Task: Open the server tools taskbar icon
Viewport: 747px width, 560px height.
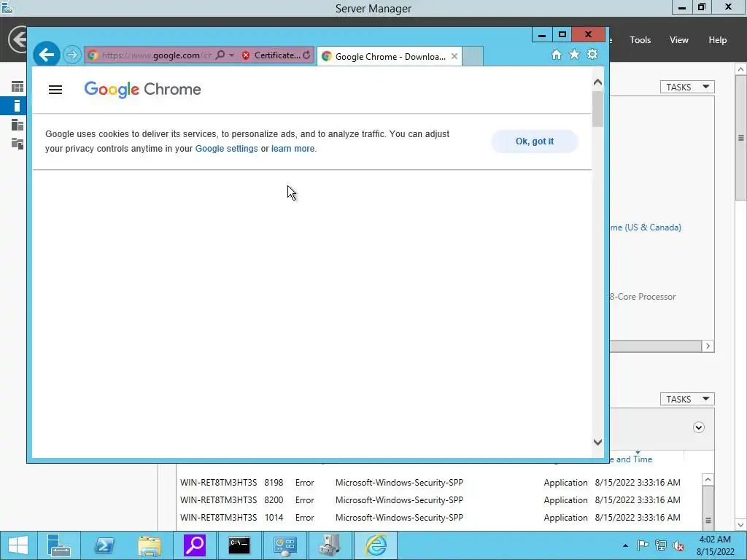Action: (x=330, y=545)
